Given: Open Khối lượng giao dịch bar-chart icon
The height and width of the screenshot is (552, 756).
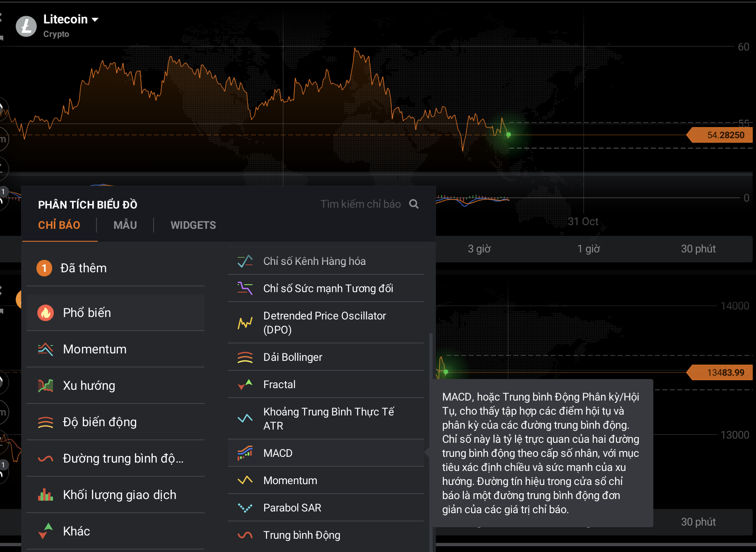Looking at the screenshot, I should pyautogui.click(x=46, y=495).
